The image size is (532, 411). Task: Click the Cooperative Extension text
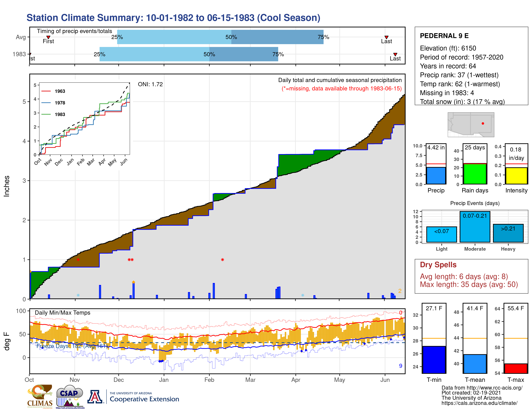pyautogui.click(x=144, y=399)
